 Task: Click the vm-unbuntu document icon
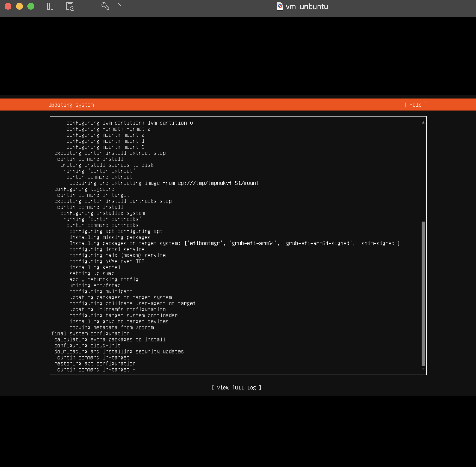[x=280, y=6]
